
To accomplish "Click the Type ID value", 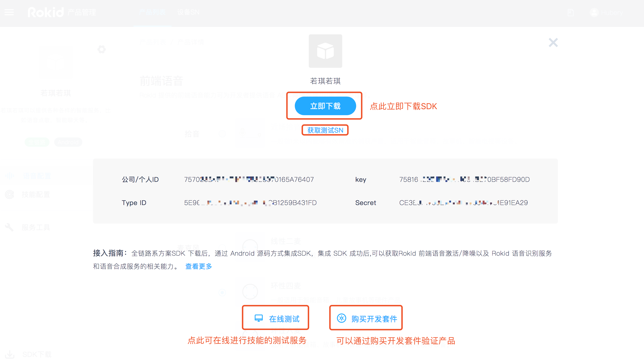I will (250, 203).
